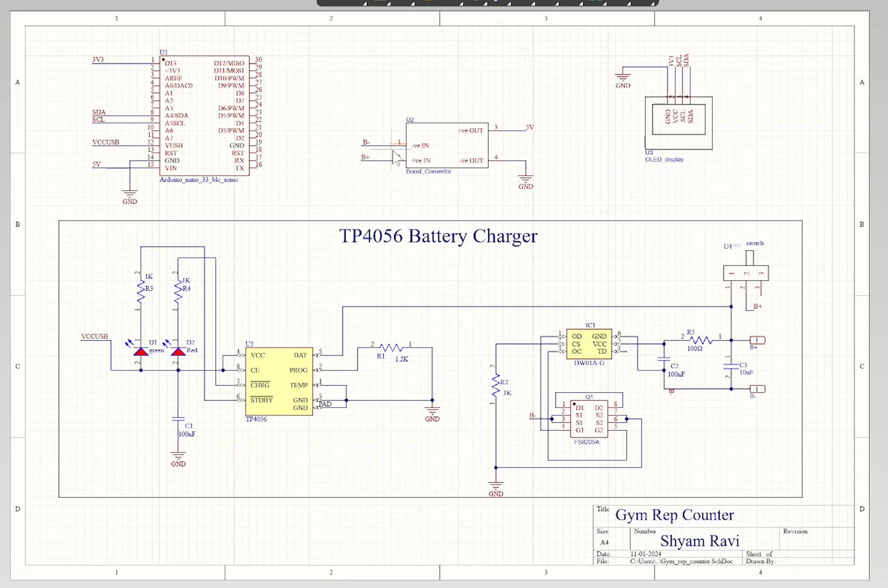Click the B- net label near Q1
This screenshot has width=888, height=588.
click(x=533, y=415)
